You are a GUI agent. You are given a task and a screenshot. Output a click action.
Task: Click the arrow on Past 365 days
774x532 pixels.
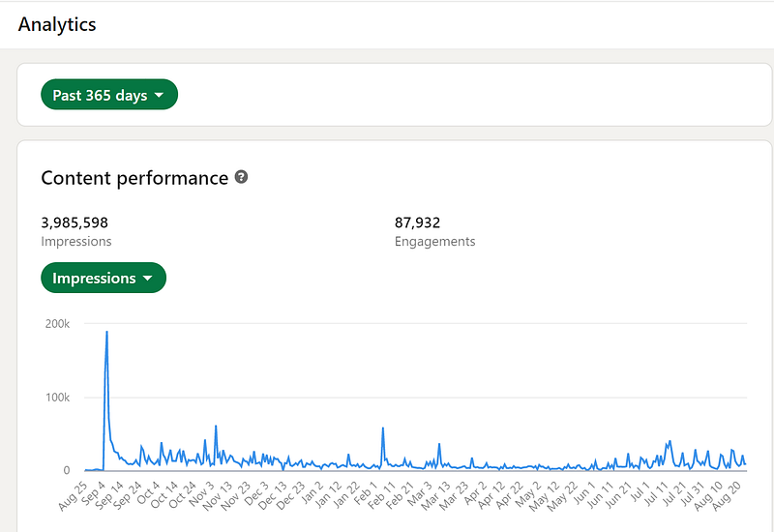coord(160,96)
